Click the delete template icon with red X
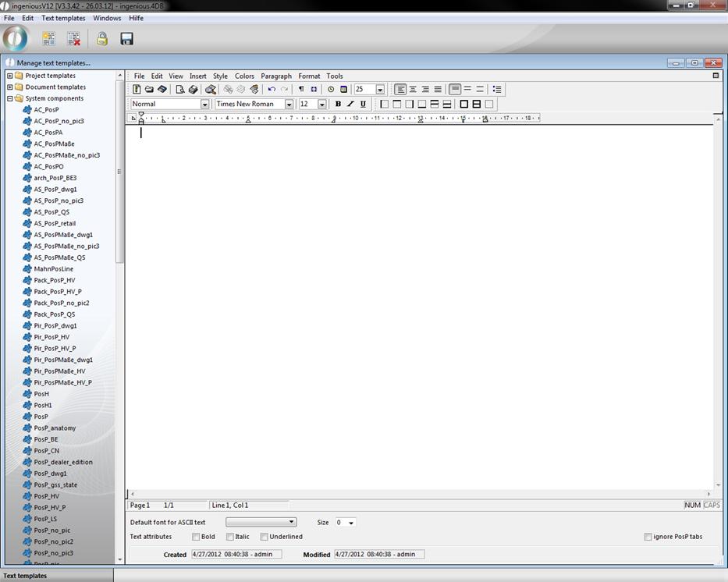The height and width of the screenshot is (582, 728). (x=73, y=38)
